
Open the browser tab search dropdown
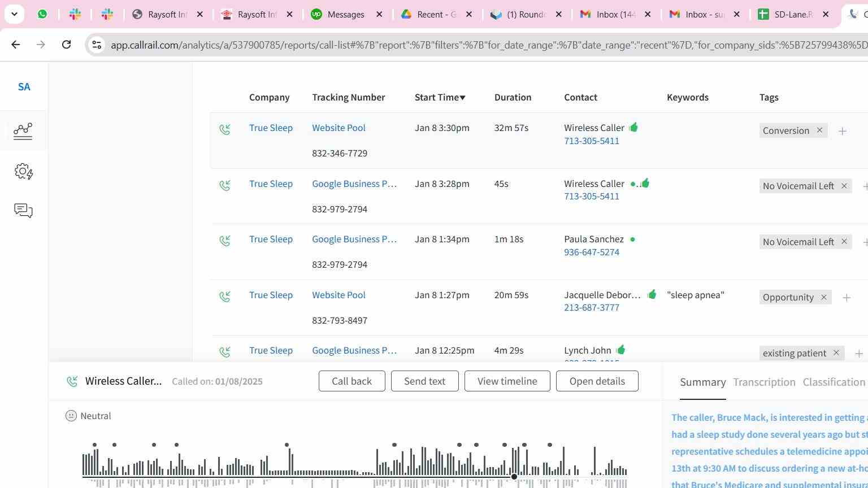(14, 14)
